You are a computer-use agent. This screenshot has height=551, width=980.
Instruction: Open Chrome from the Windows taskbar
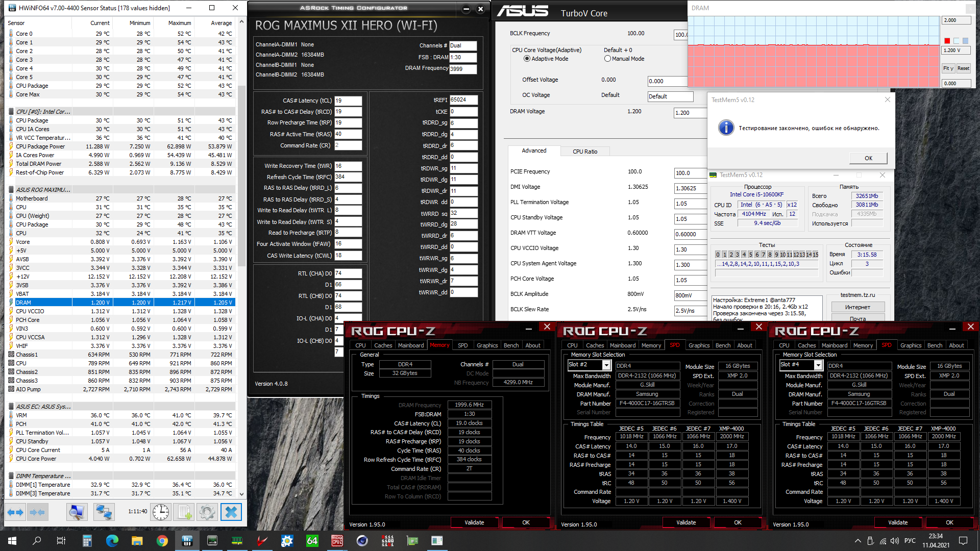(x=162, y=541)
